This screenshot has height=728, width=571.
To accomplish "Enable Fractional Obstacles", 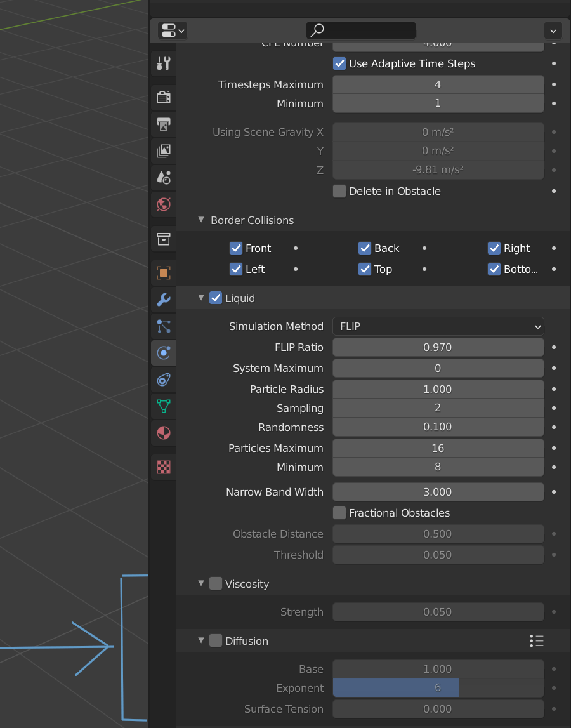I will coord(339,513).
